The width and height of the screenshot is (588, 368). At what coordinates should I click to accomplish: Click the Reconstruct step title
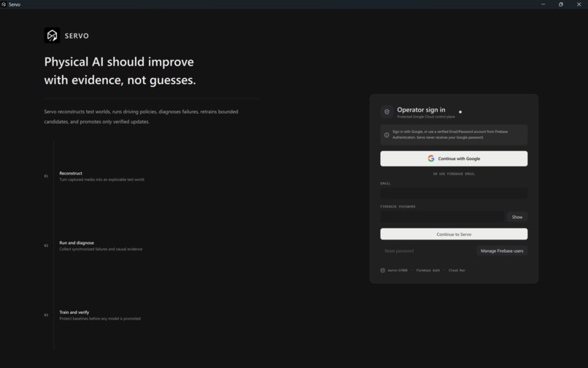[71, 173]
